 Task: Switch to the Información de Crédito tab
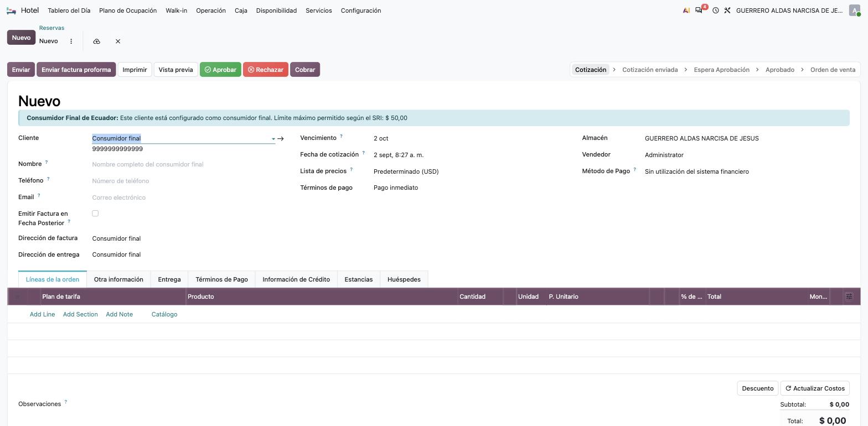[296, 279]
